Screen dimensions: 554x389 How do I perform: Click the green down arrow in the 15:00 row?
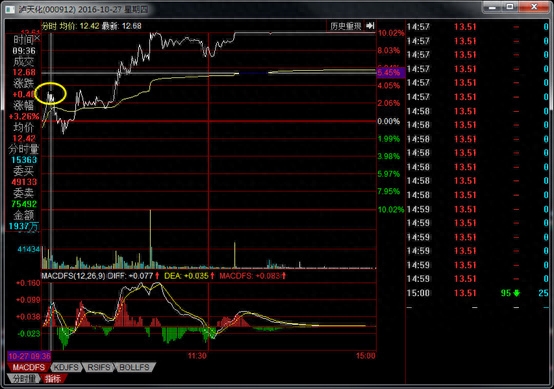(x=517, y=293)
